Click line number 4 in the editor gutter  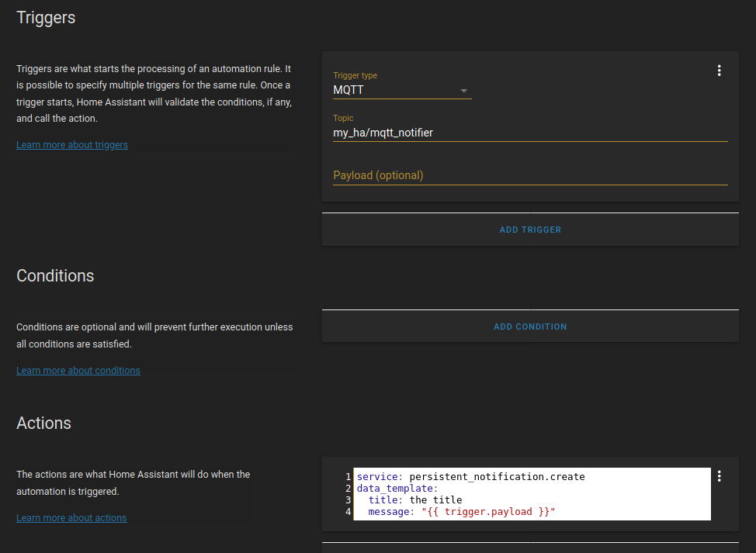pyautogui.click(x=348, y=512)
